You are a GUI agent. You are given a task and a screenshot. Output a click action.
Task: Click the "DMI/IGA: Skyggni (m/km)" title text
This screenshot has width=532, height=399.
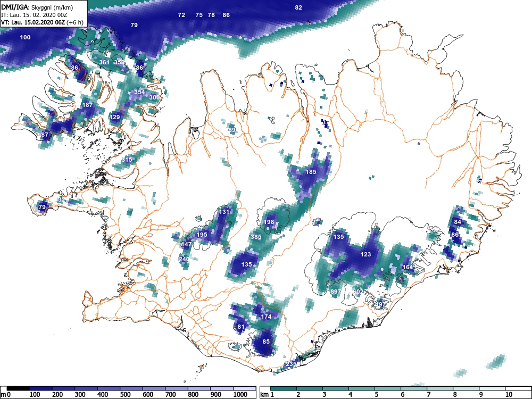coord(37,7)
